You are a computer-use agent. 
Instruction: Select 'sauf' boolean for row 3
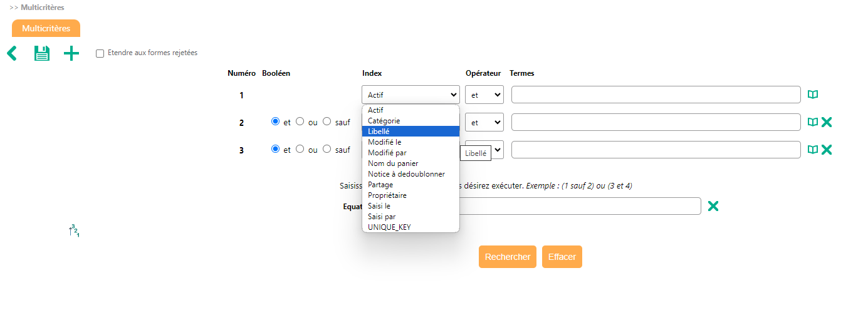pos(327,149)
